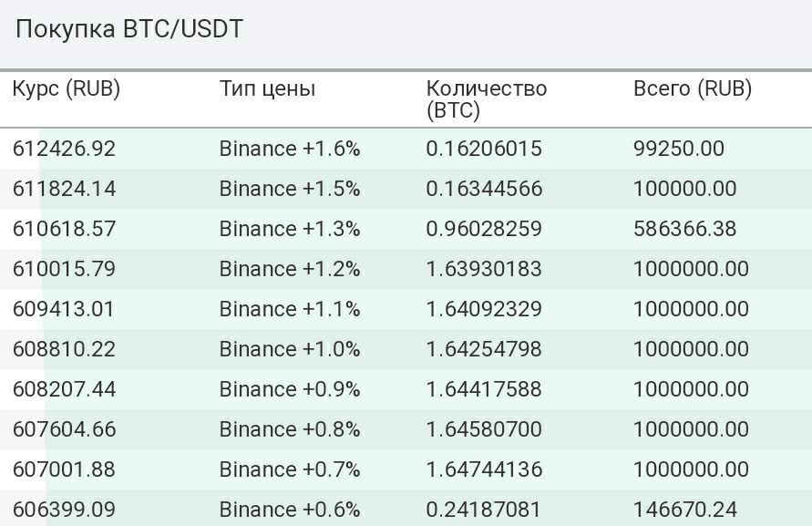Screen dimensions: 812x526
Task: Click quantity 1.64092329 BTC
Action: click(484, 309)
